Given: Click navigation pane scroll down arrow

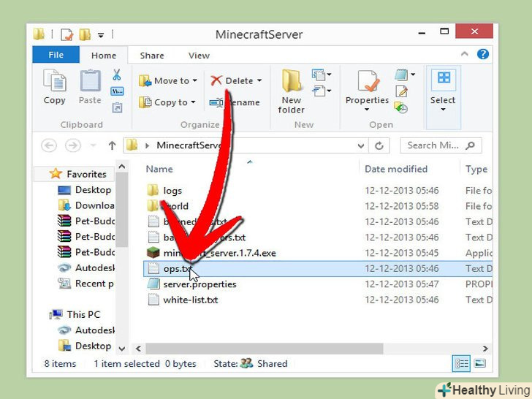Looking at the screenshot, I should coord(122,349).
